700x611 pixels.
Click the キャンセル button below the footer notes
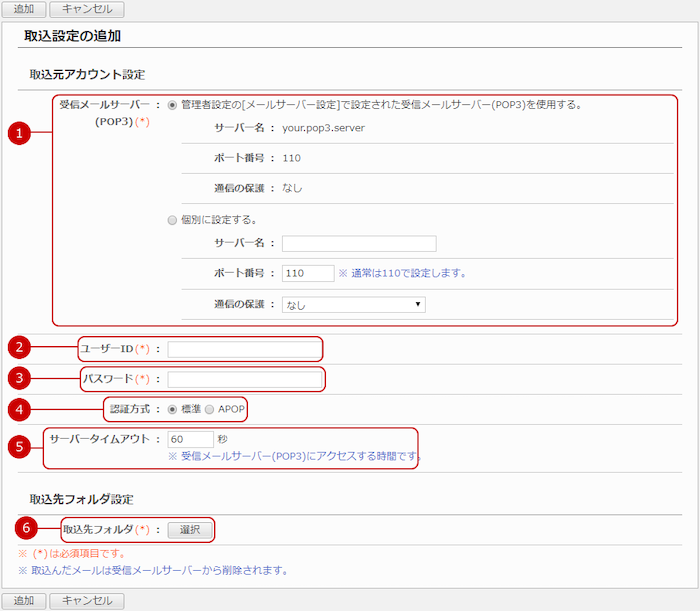(x=87, y=601)
